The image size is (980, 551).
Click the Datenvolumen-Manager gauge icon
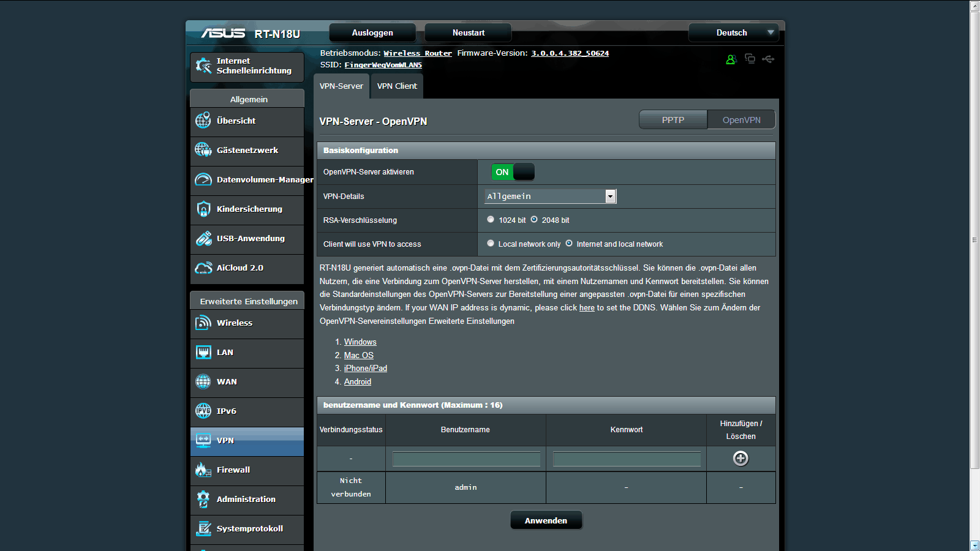click(x=203, y=179)
